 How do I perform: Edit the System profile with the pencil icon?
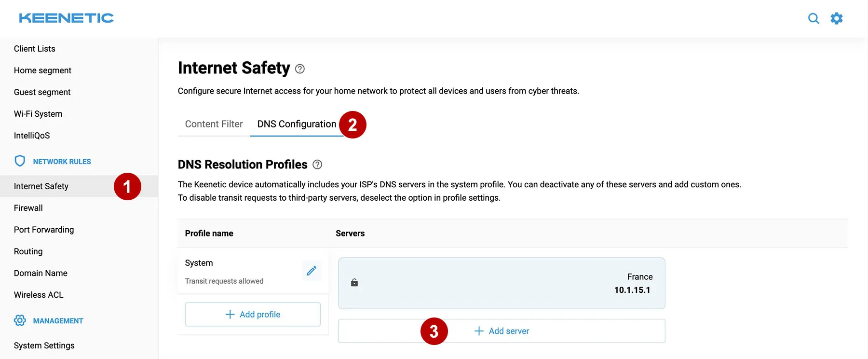(x=312, y=271)
